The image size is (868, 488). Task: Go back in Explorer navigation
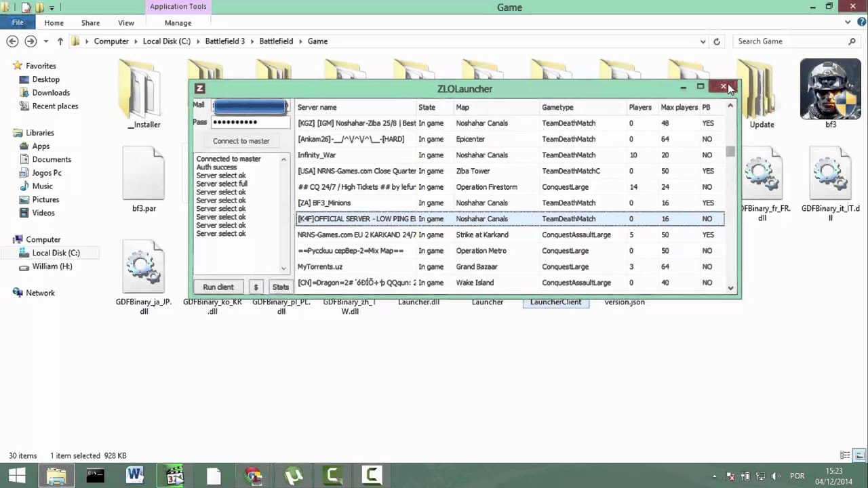tap(12, 41)
